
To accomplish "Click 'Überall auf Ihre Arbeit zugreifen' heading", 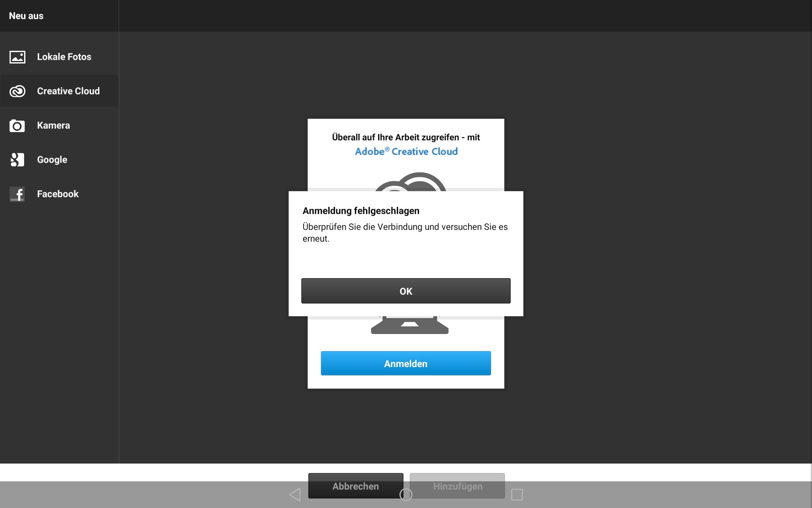I will [x=406, y=137].
